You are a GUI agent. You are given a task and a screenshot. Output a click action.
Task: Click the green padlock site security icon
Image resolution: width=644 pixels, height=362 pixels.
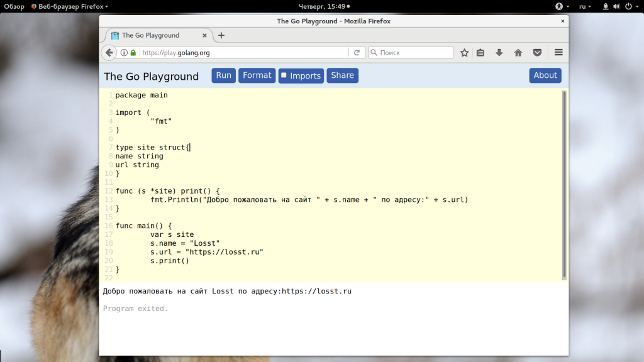pyautogui.click(x=133, y=53)
